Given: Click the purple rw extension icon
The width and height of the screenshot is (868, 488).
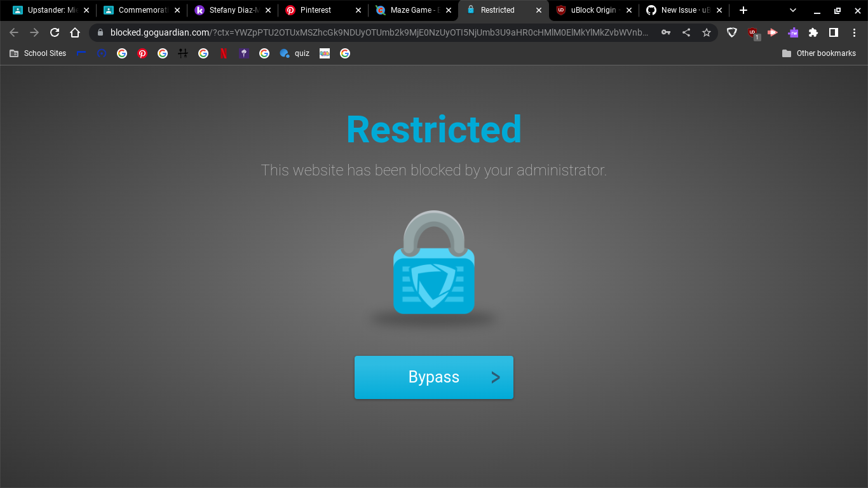Looking at the screenshot, I should point(793,32).
